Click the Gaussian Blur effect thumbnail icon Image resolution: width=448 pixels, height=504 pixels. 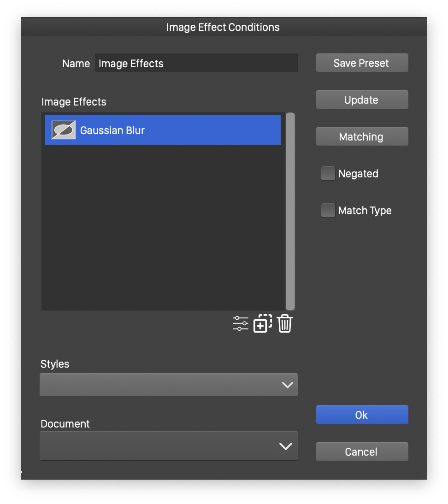[64, 130]
